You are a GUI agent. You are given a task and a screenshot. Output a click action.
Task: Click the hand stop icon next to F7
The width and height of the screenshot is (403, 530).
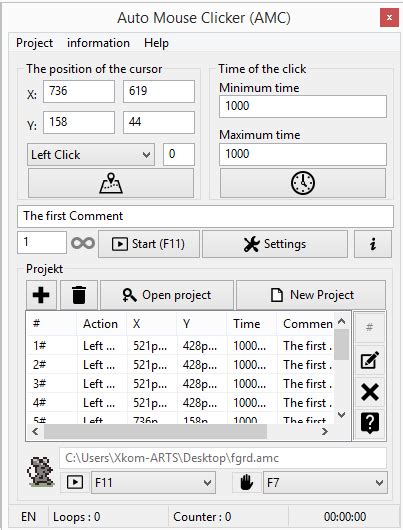pos(247,482)
